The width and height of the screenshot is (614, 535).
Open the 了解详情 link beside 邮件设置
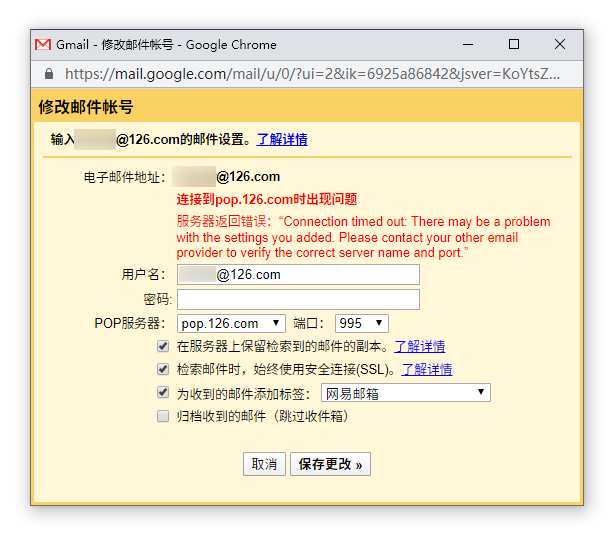[x=282, y=139]
